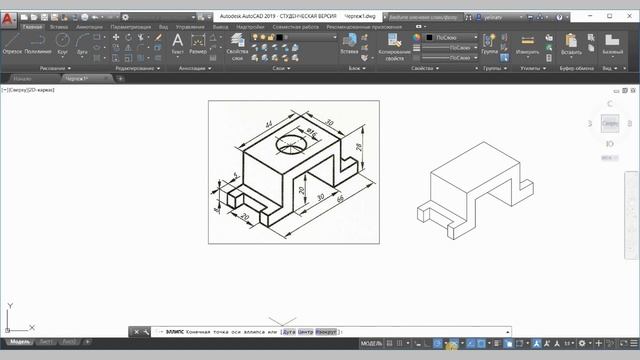640x360 pixels.
Task: Select the Размер dimension tool
Action: click(x=198, y=44)
